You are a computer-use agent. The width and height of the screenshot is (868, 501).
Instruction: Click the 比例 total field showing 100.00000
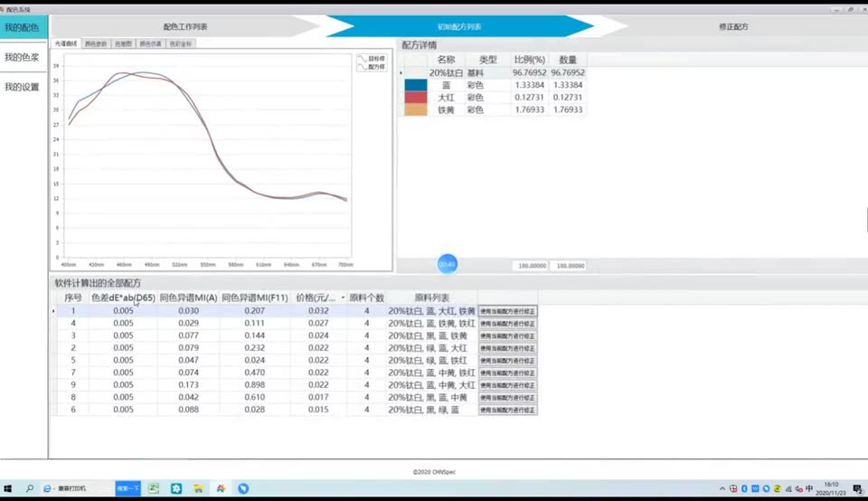coord(531,266)
